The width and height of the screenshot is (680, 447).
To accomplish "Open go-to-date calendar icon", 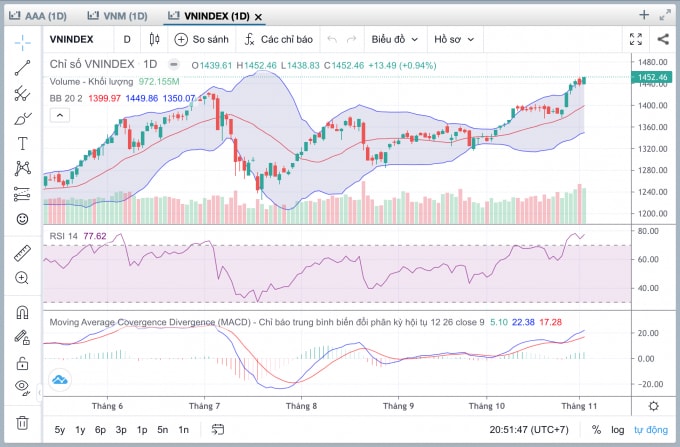I will pyautogui.click(x=218, y=429).
